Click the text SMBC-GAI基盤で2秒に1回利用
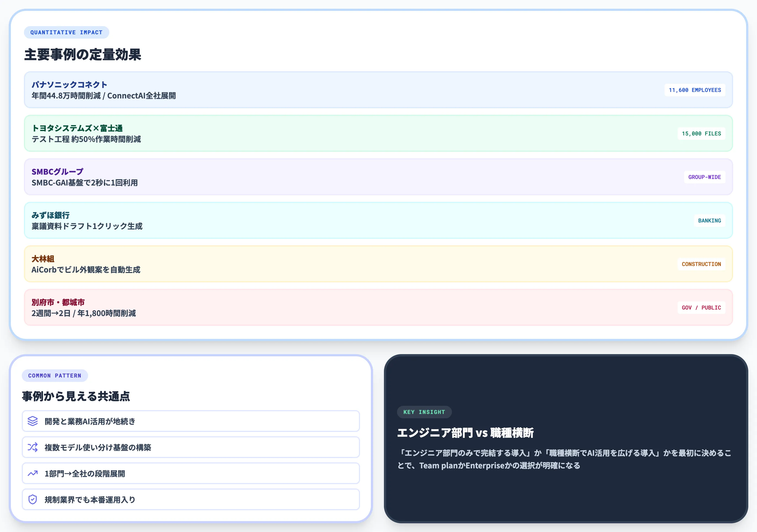The width and height of the screenshot is (757, 532). [85, 183]
